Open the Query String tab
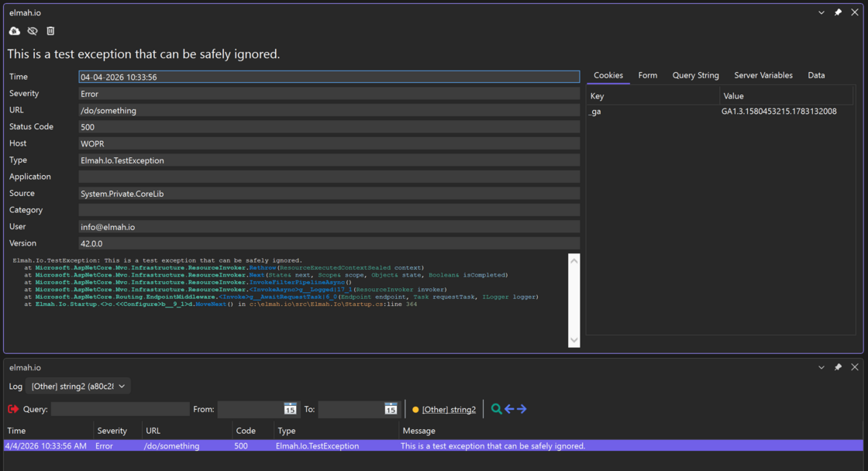The width and height of the screenshot is (868, 471). coord(695,75)
